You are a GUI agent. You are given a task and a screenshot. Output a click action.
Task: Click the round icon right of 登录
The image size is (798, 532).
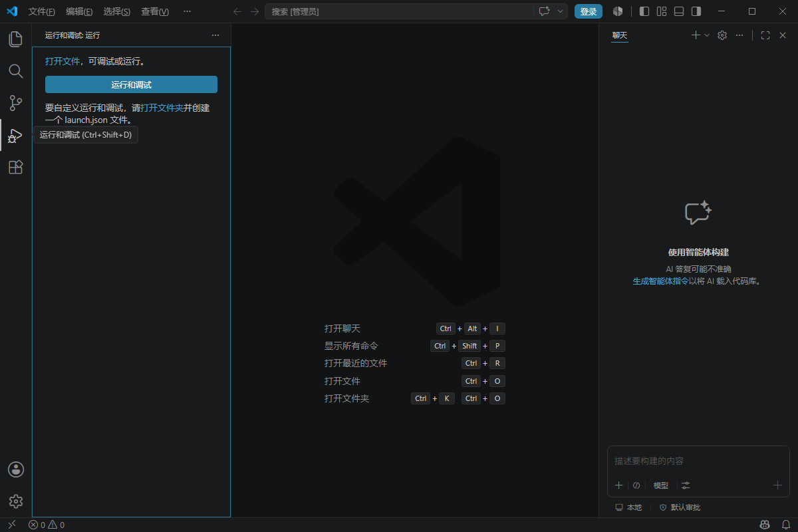(x=618, y=11)
